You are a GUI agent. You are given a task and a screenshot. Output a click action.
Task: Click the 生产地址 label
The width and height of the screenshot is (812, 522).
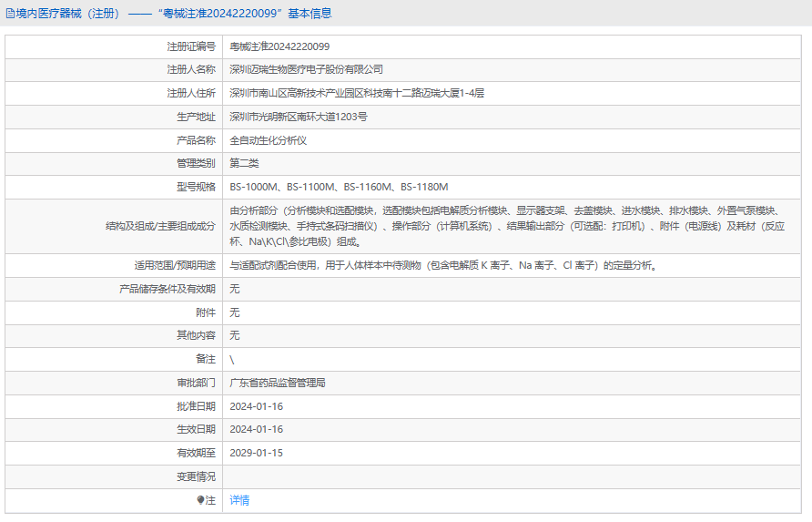pos(196,117)
